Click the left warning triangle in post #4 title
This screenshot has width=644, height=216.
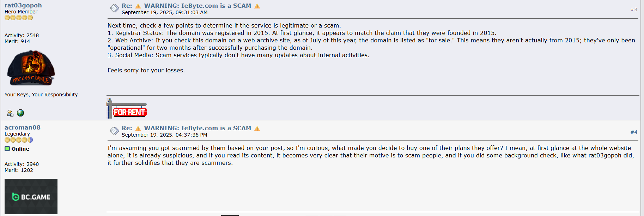point(138,128)
